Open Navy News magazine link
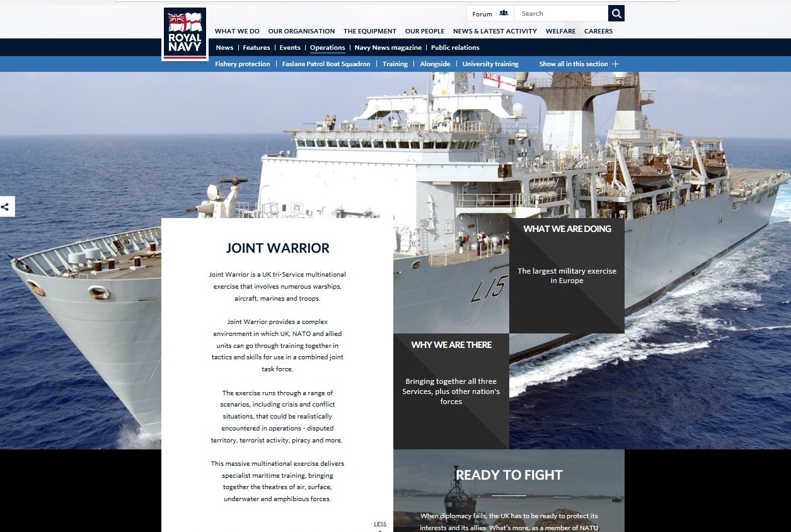The height and width of the screenshot is (532, 791). [x=388, y=47]
